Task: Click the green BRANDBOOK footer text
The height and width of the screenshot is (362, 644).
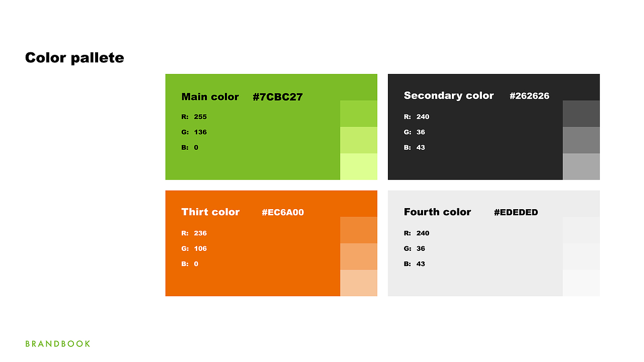Action: [x=58, y=344]
